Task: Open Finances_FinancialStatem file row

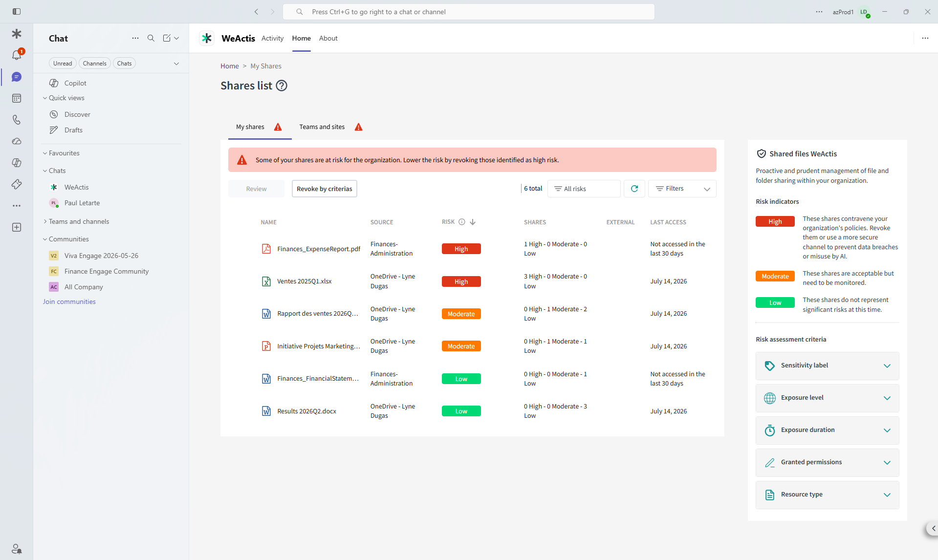Action: point(472,379)
